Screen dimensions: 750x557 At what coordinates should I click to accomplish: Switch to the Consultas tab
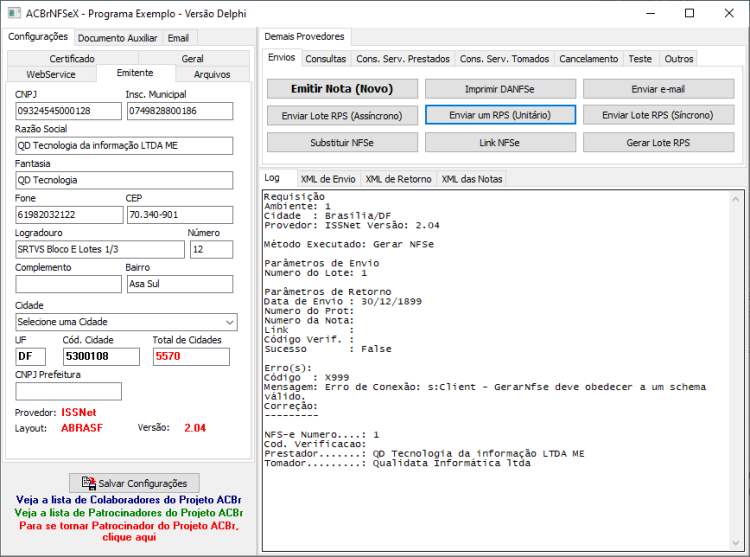tap(326, 59)
